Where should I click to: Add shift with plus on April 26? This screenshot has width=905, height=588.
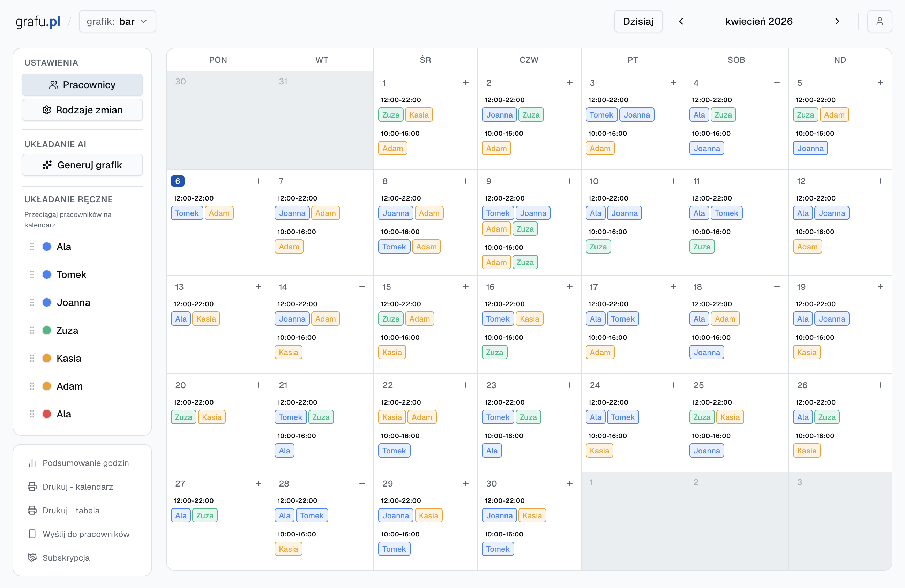(x=880, y=385)
